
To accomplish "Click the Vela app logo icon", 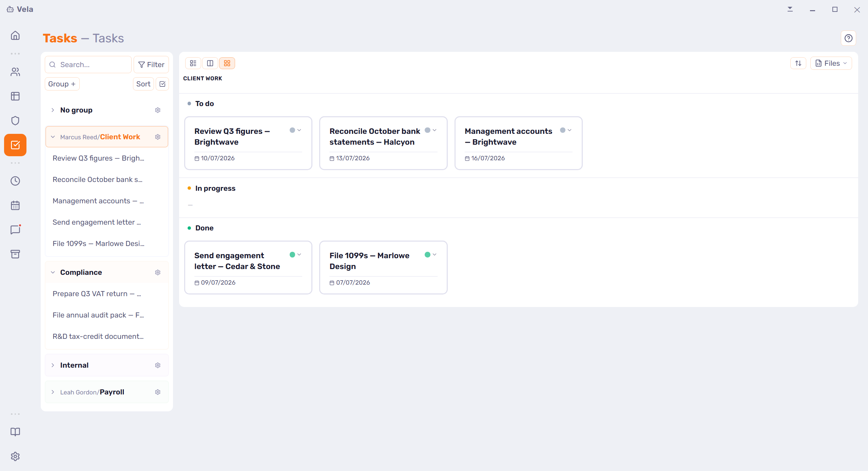I will coord(10,9).
